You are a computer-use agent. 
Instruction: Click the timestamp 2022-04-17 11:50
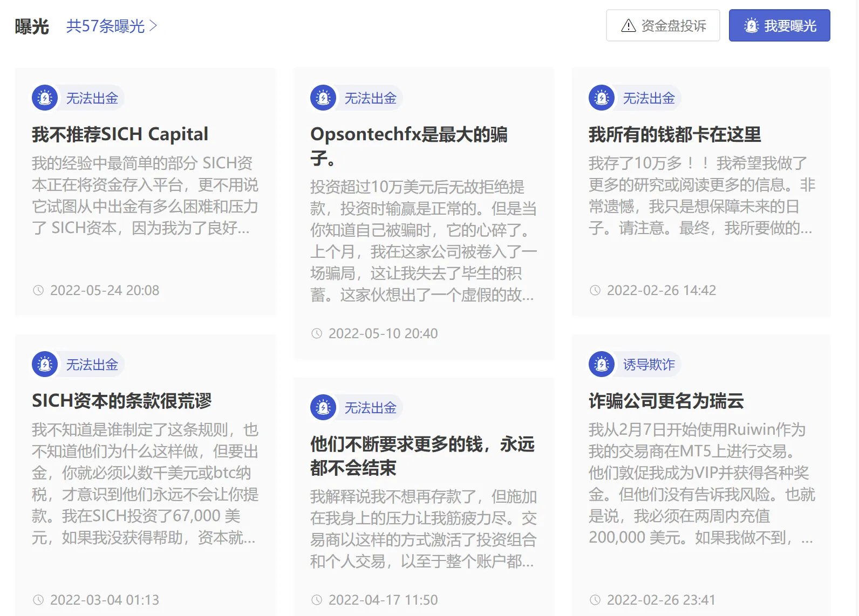(383, 600)
